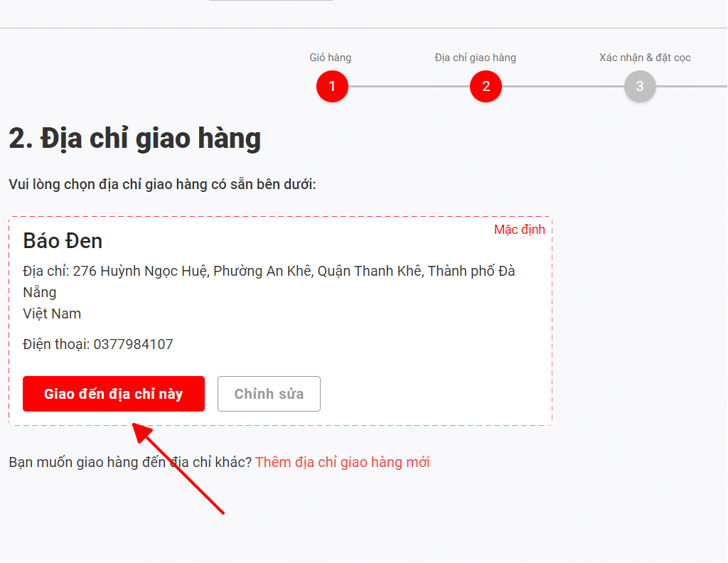Image resolution: width=728 pixels, height=563 pixels.
Task: Click the progress line between steps 1 and 2
Action: tap(409, 87)
